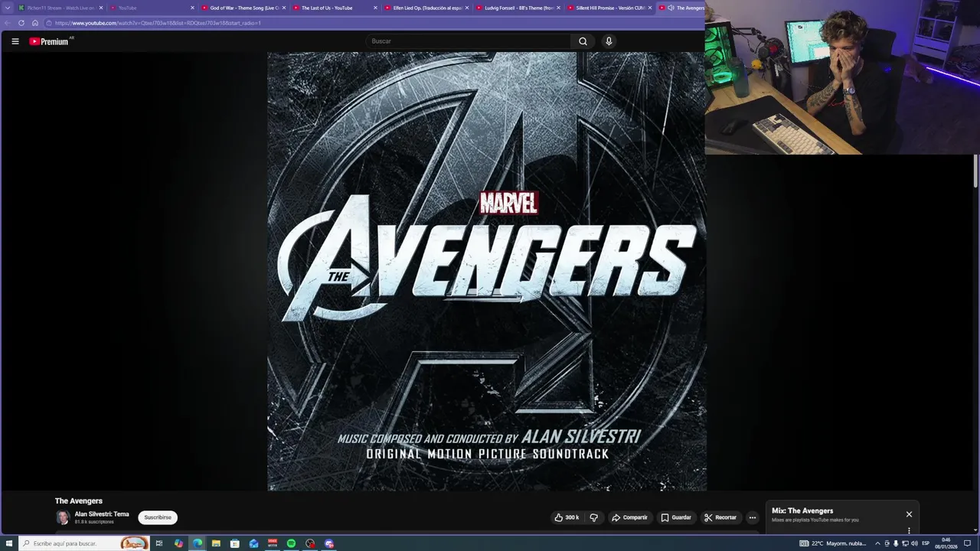The image size is (980, 551).
Task: Subscribe with the Suscribirse button
Action: (158, 517)
